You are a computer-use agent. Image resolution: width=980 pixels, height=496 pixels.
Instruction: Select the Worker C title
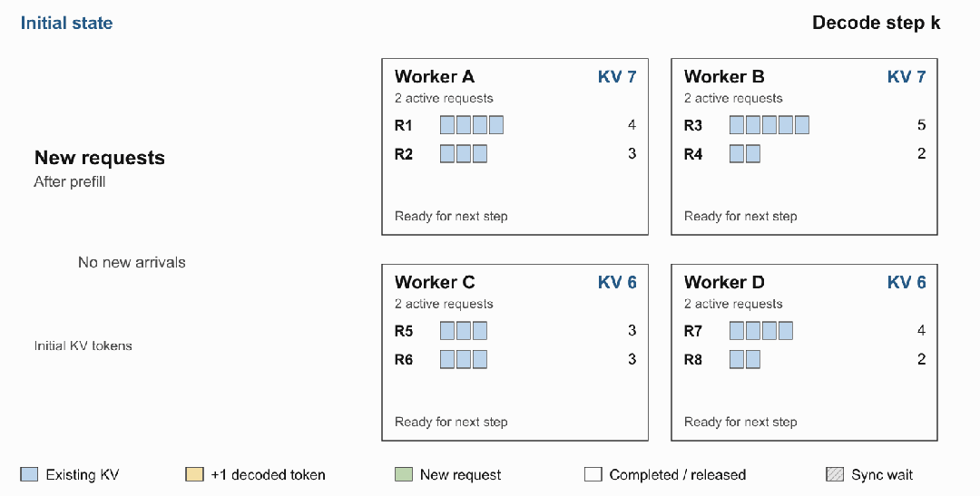pyautogui.click(x=435, y=282)
